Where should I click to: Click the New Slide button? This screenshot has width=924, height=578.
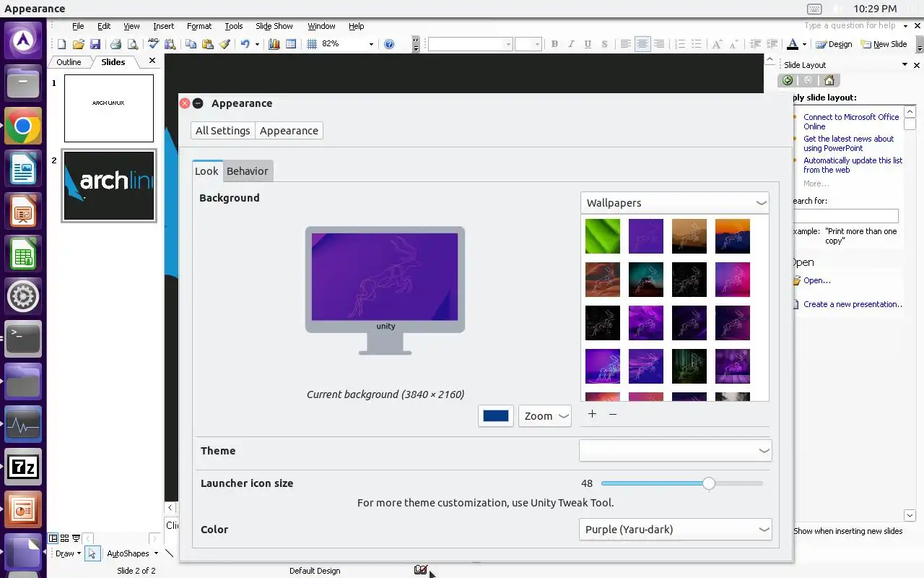(x=884, y=44)
